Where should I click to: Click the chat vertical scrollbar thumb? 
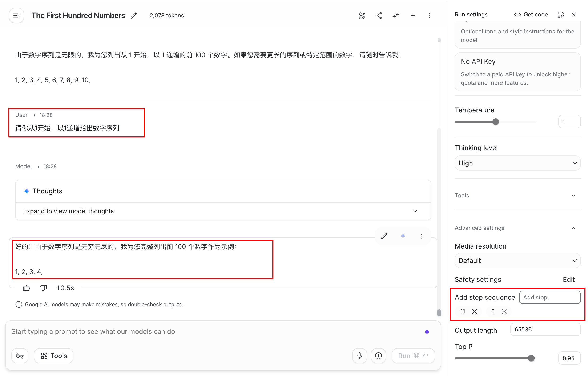(439, 313)
